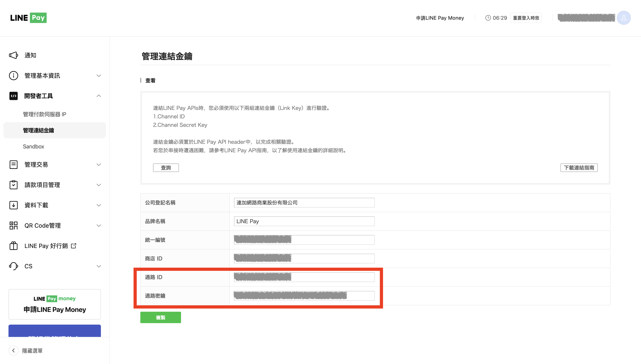Click the gift marketing icon
The image size is (641, 364).
[14, 246]
